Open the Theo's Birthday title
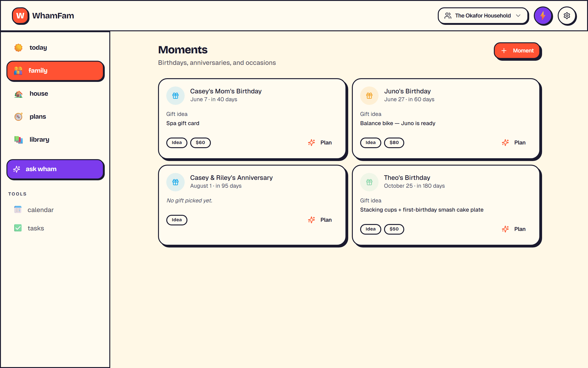 tap(407, 178)
